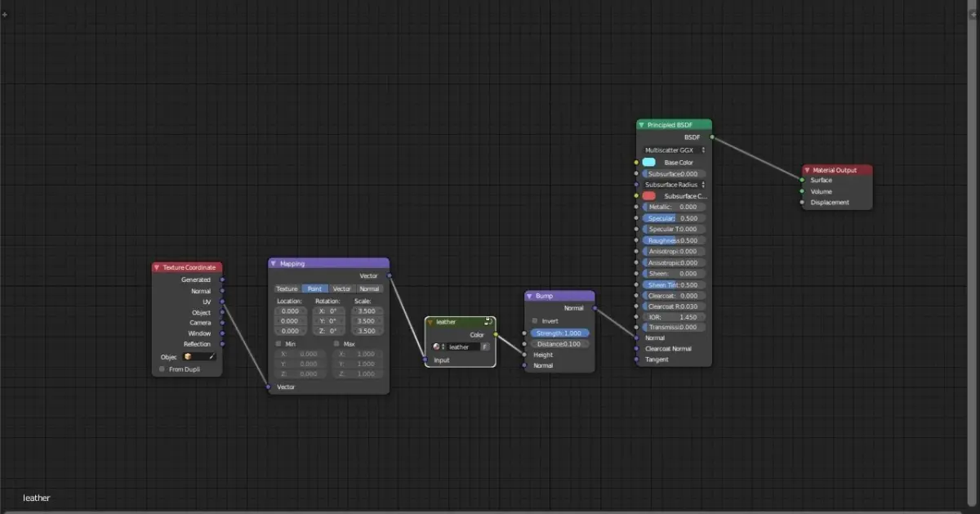Open the Multiscatter GGX distribution dropdown
This screenshot has width=980, height=514.
[675, 150]
